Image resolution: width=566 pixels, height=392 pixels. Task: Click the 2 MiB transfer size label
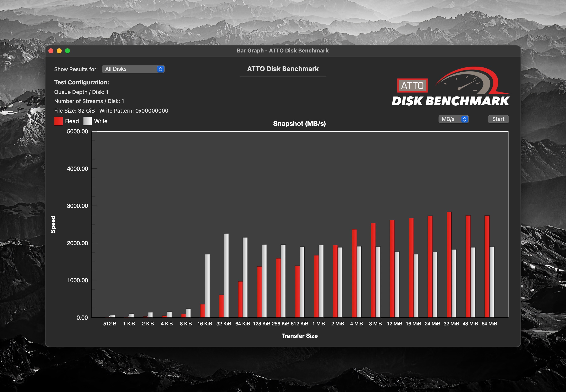coord(338,324)
